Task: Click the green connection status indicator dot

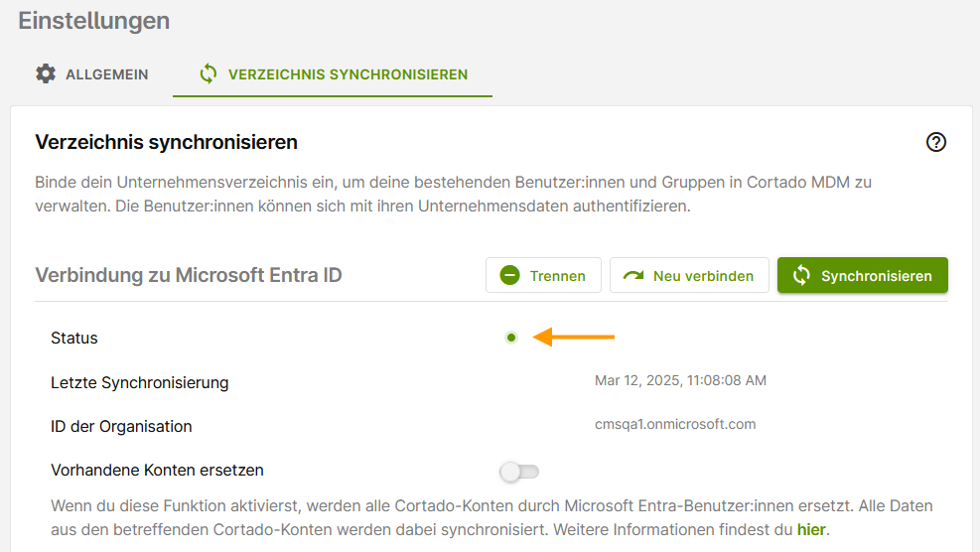Action: tap(511, 338)
